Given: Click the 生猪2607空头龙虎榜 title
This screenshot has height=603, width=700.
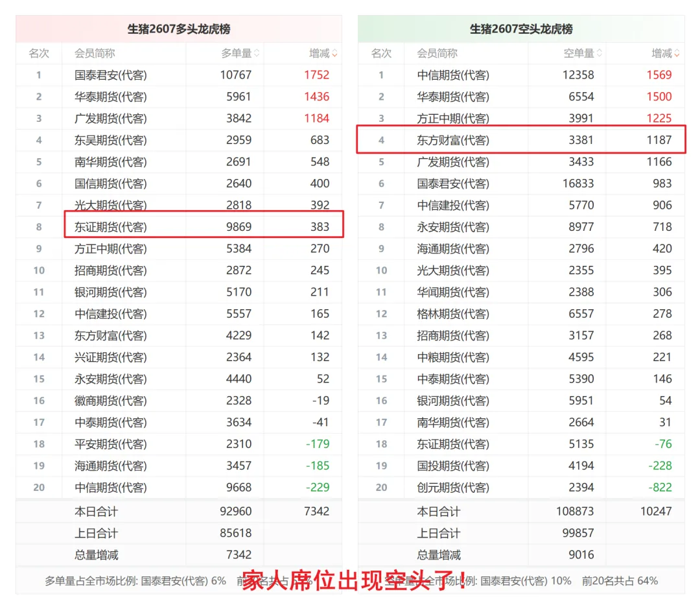Looking at the screenshot, I should click(521, 29).
